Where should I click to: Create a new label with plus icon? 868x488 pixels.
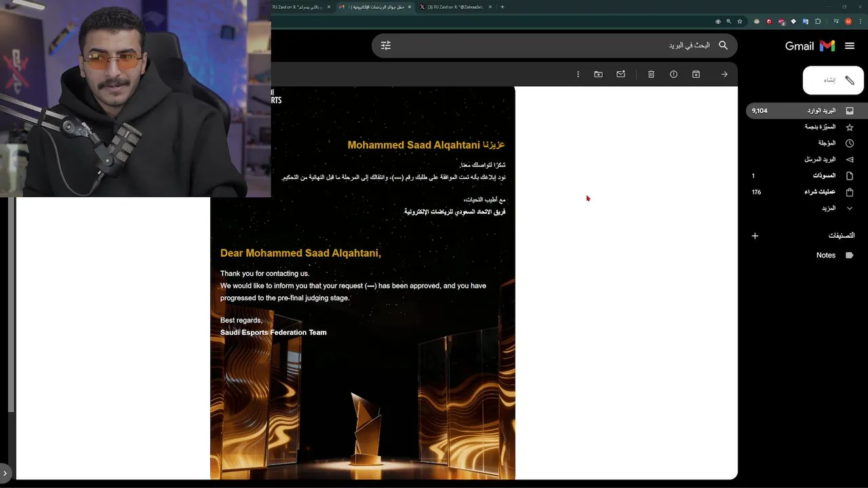[x=755, y=236]
